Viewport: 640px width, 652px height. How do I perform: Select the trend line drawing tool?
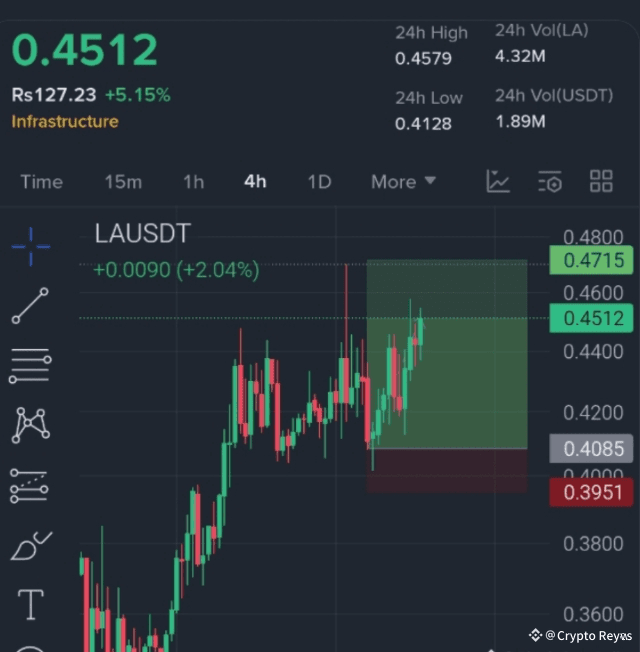(x=30, y=306)
